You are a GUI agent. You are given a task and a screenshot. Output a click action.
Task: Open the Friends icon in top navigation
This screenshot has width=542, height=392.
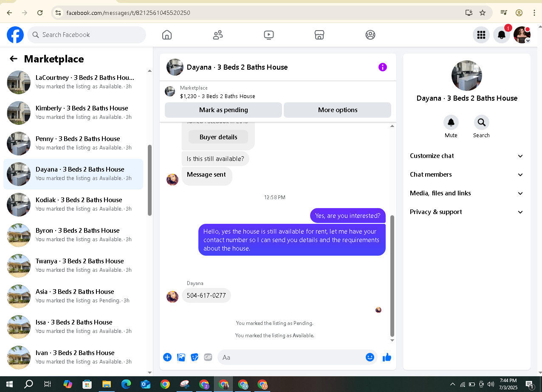(218, 35)
